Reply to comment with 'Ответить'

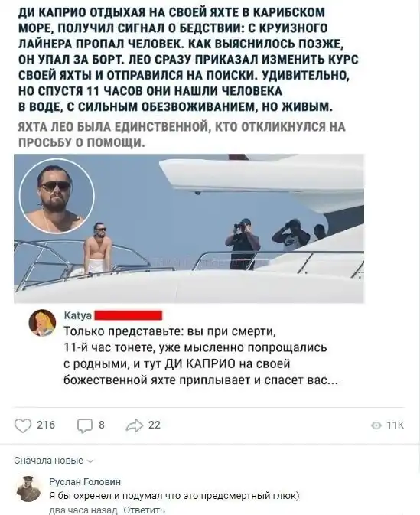(x=144, y=510)
